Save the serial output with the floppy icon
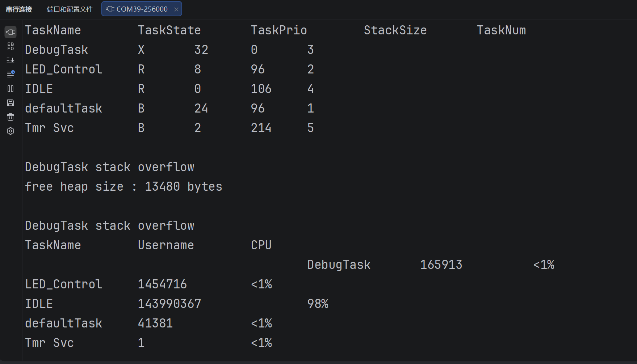Viewport: 637px width, 364px height. [11, 103]
